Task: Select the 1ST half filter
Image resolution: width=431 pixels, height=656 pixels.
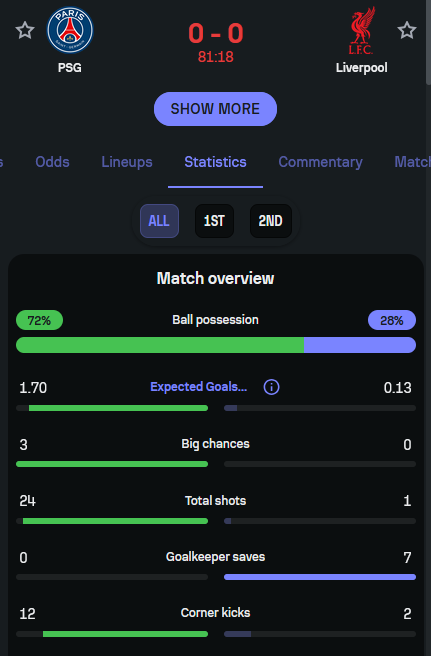Action: coord(214,221)
